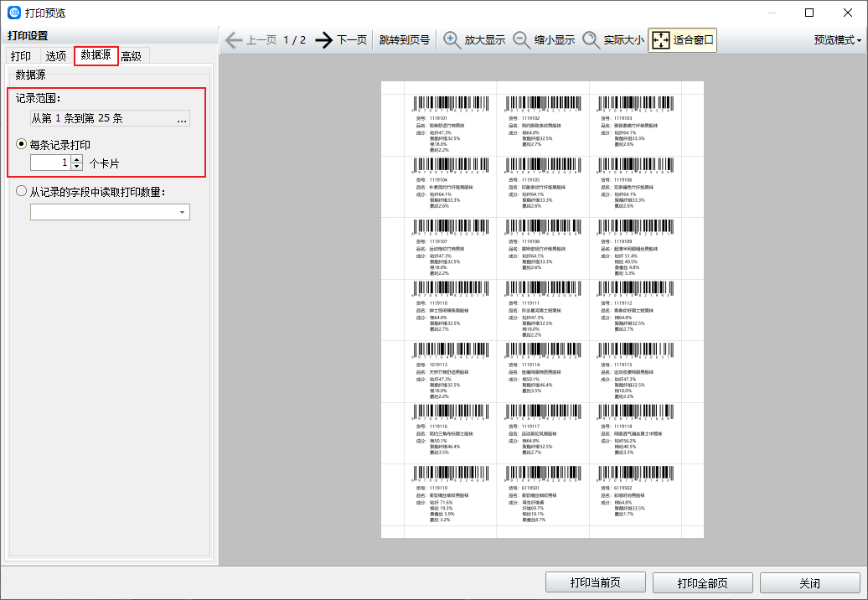Switch to the 选项 tab
The image size is (868, 600).
(x=55, y=56)
